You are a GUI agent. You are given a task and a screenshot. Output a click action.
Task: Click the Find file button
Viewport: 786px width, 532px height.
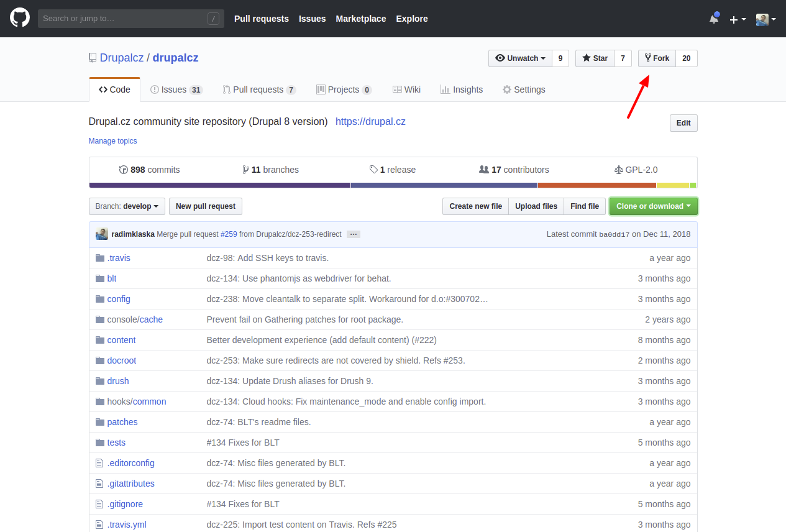point(585,206)
